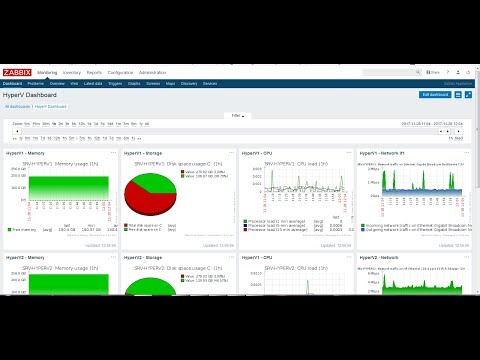This screenshot has width=480, height=360.
Task: Toggle fullscreen mode with arrows icon
Action: click(468, 95)
